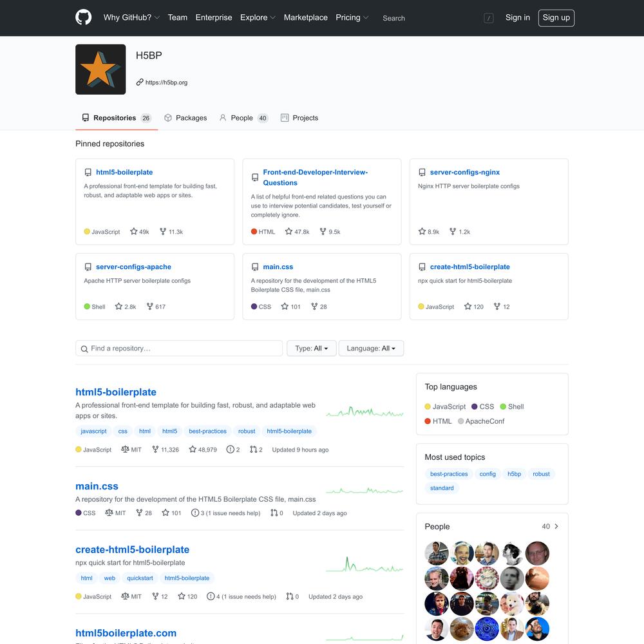The width and height of the screenshot is (644, 644).
Task: Click the quickstart topic tag
Action: [140, 578]
